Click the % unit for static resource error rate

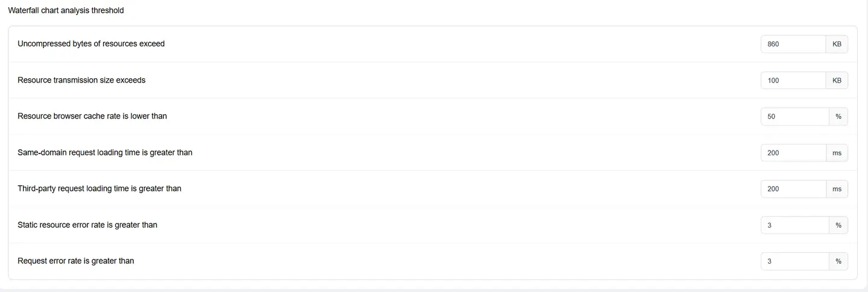[x=838, y=225]
